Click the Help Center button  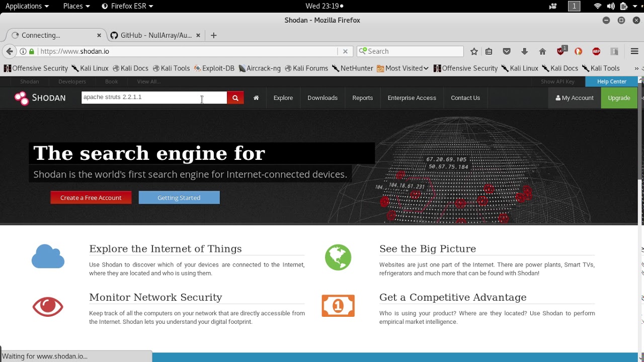click(611, 81)
